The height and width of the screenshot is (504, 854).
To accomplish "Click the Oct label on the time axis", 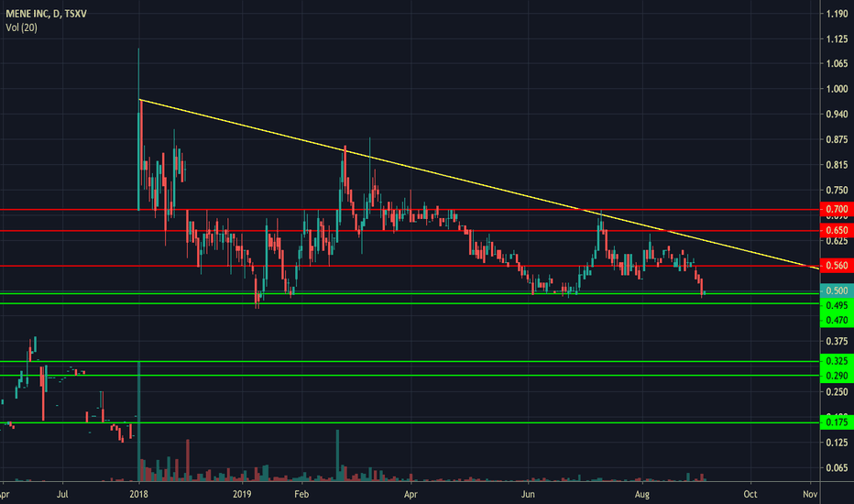I will tap(750, 494).
